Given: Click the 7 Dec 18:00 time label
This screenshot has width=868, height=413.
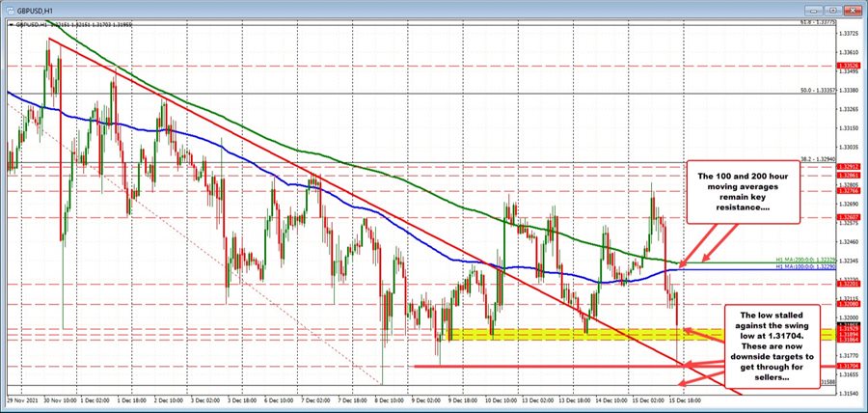Looking at the screenshot, I should pos(352,399).
